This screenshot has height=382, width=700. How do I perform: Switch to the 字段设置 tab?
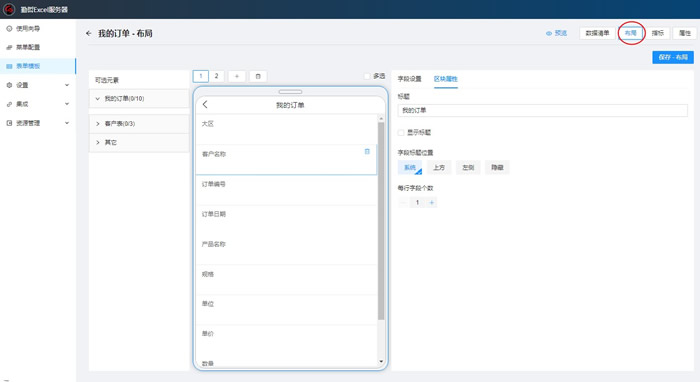(x=409, y=79)
